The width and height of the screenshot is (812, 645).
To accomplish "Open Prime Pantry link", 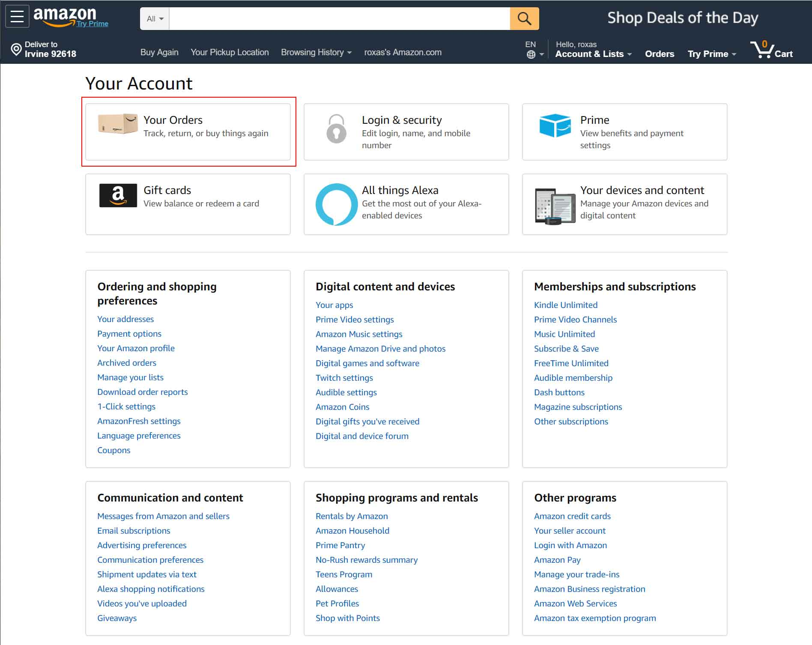I will (340, 545).
